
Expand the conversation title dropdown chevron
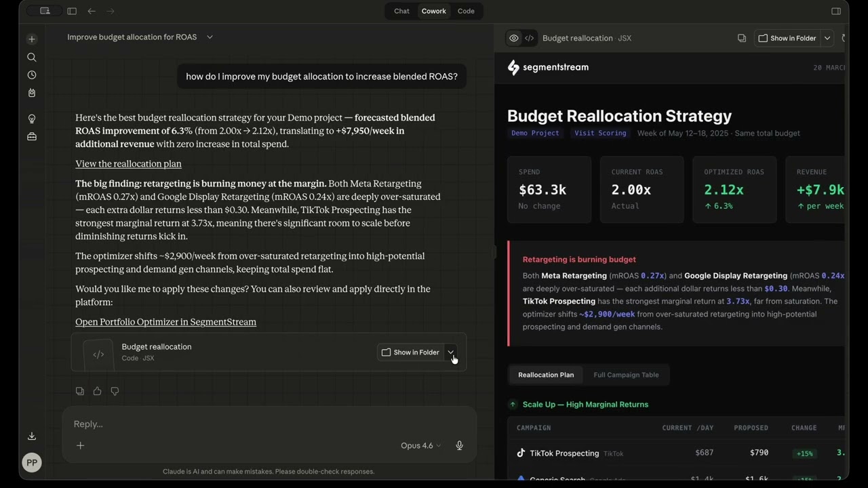210,37
